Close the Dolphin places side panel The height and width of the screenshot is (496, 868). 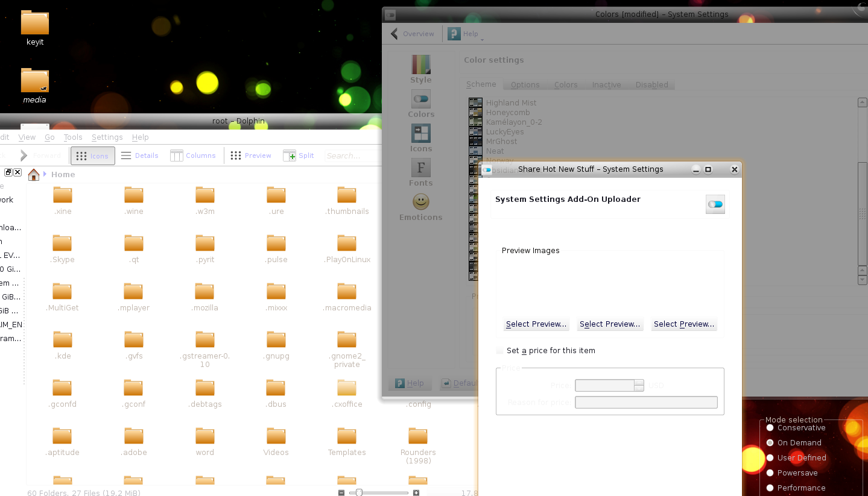[x=17, y=172]
